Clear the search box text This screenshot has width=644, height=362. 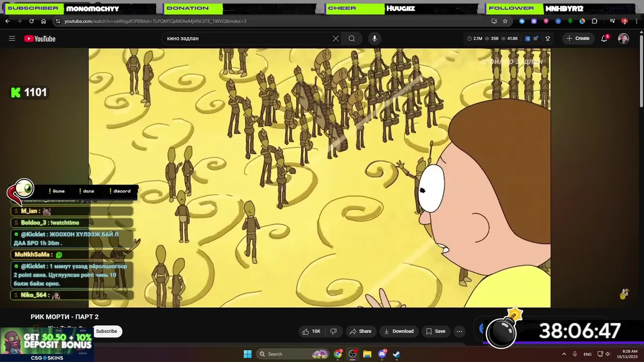point(336,39)
